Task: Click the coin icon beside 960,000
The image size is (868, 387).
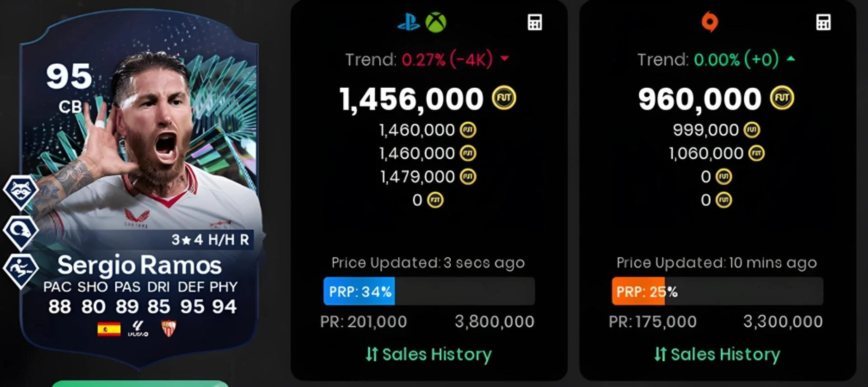Action: coord(782,98)
